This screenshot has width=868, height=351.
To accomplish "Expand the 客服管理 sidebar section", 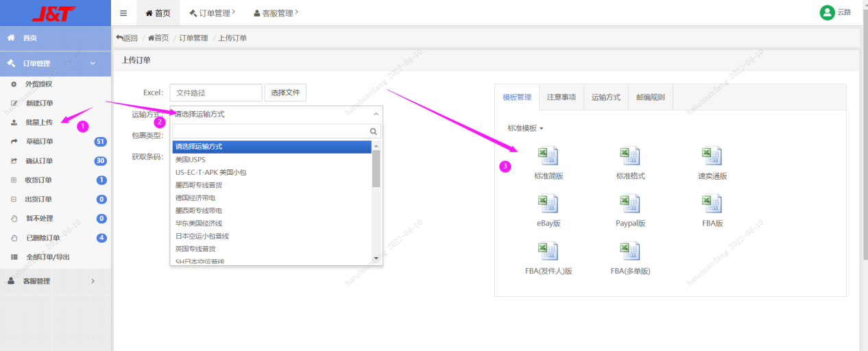I will point(56,281).
